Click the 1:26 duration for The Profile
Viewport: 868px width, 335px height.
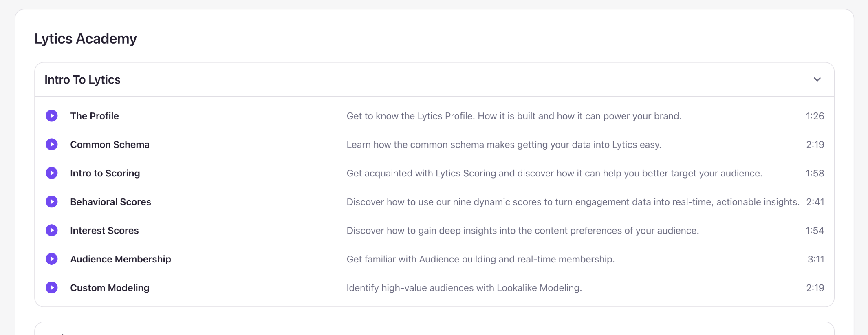coord(815,116)
